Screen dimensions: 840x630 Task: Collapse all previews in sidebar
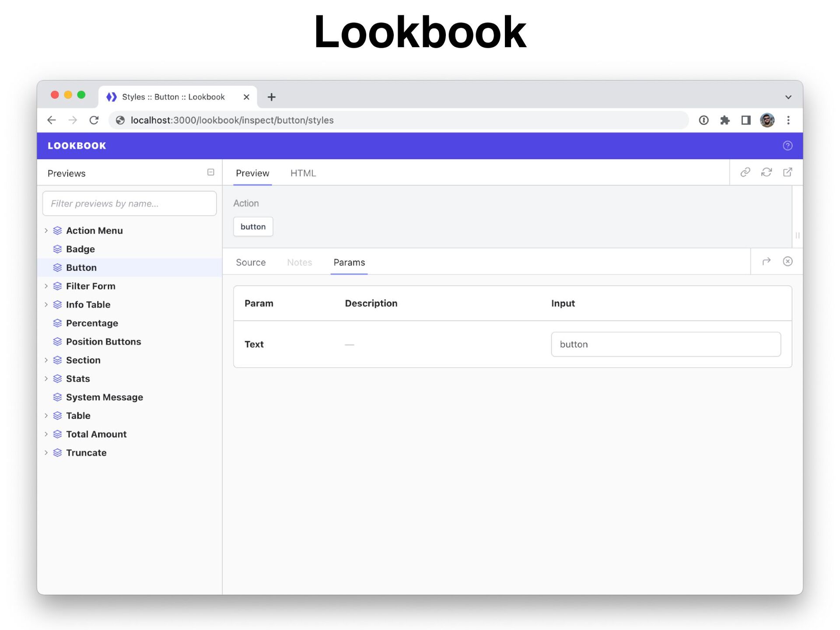tap(210, 172)
